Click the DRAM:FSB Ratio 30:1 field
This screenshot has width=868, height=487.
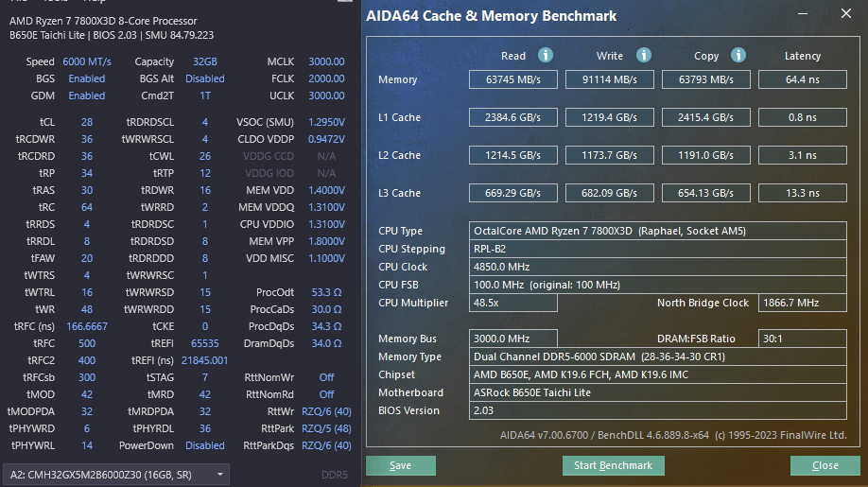(802, 339)
